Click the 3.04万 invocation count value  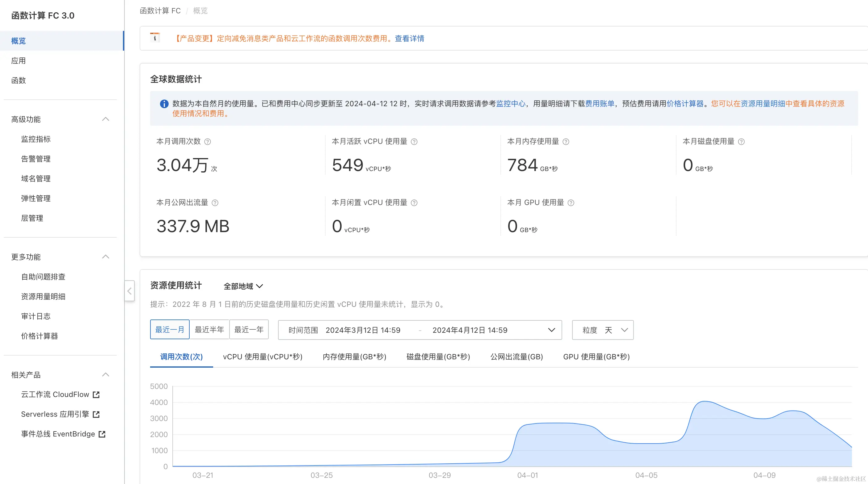tap(182, 165)
